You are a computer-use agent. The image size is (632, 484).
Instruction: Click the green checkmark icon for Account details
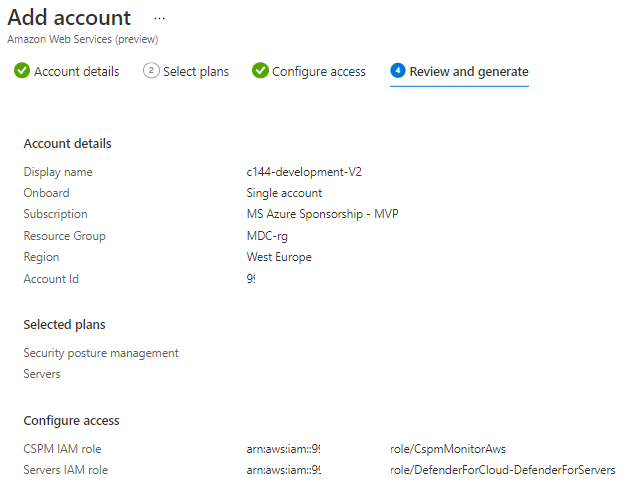(x=21, y=71)
